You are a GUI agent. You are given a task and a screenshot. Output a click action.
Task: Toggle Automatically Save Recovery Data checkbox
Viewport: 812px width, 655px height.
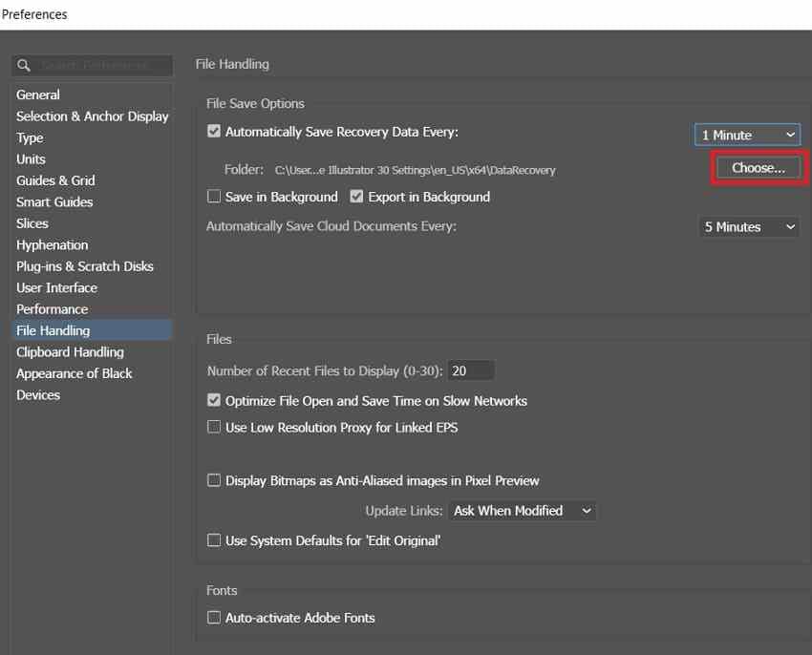tap(214, 131)
